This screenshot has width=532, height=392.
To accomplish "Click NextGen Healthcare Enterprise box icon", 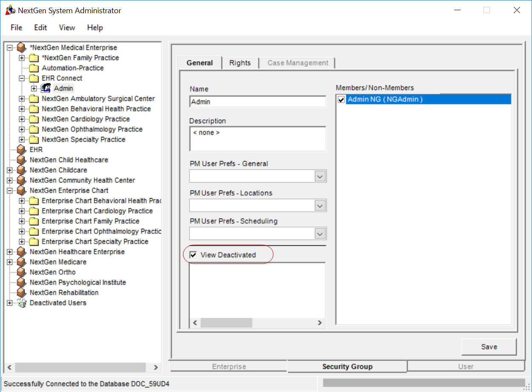I will [22, 252].
